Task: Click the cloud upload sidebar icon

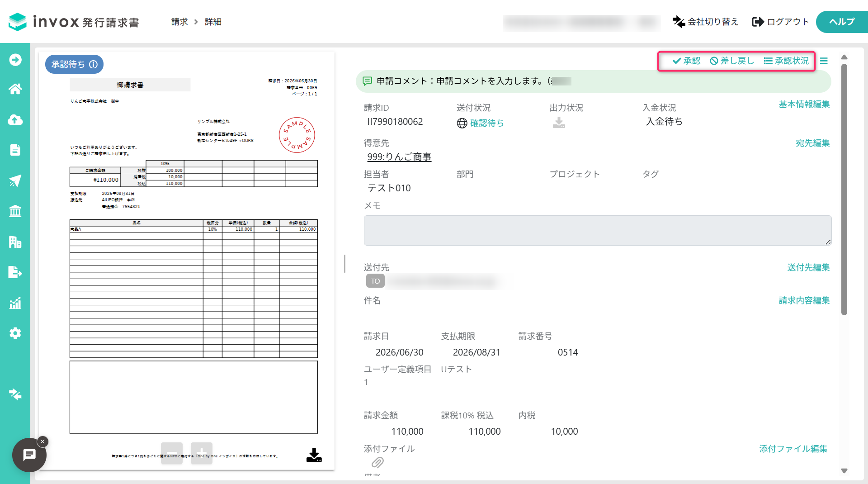Action: [x=15, y=119]
